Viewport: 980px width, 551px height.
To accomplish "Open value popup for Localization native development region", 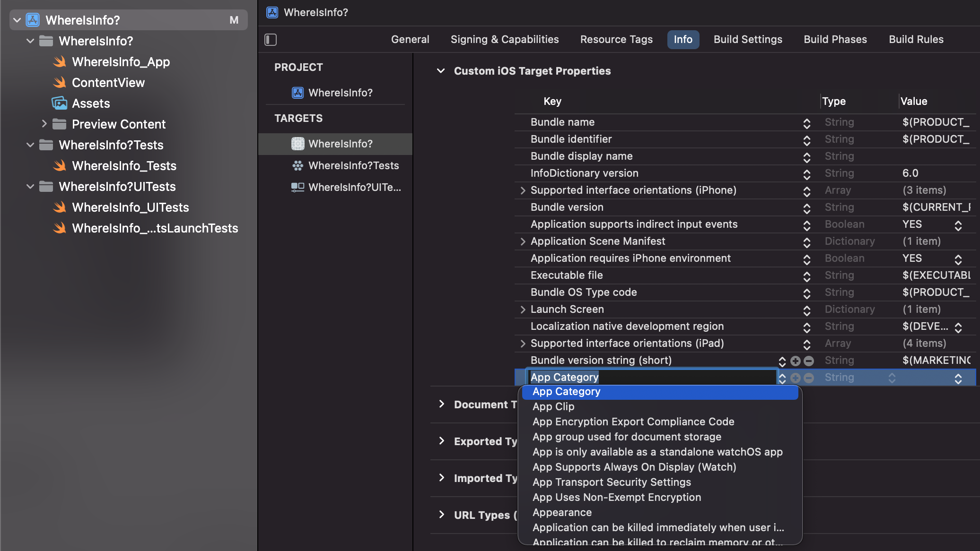I will 958,328.
